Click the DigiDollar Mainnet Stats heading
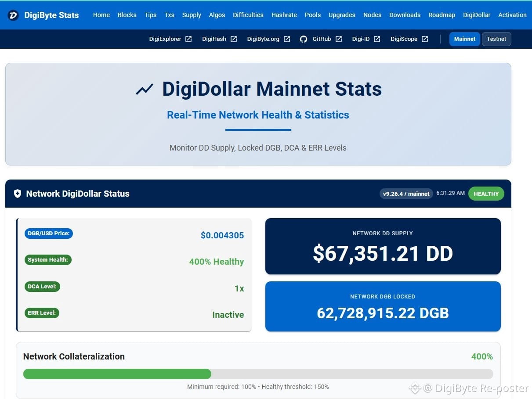The height and width of the screenshot is (399, 532). point(272,89)
